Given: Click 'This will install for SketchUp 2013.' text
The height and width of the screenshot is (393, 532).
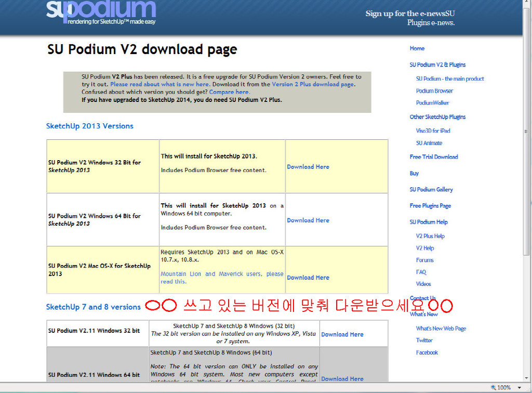Looking at the screenshot, I should coord(209,156).
